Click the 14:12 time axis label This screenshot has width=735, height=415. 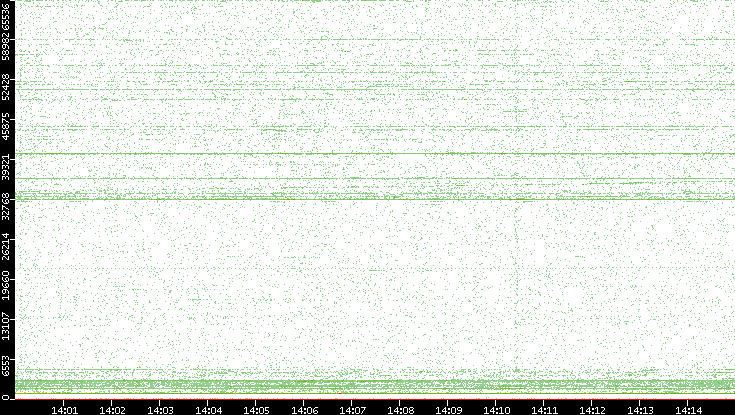tap(592, 409)
